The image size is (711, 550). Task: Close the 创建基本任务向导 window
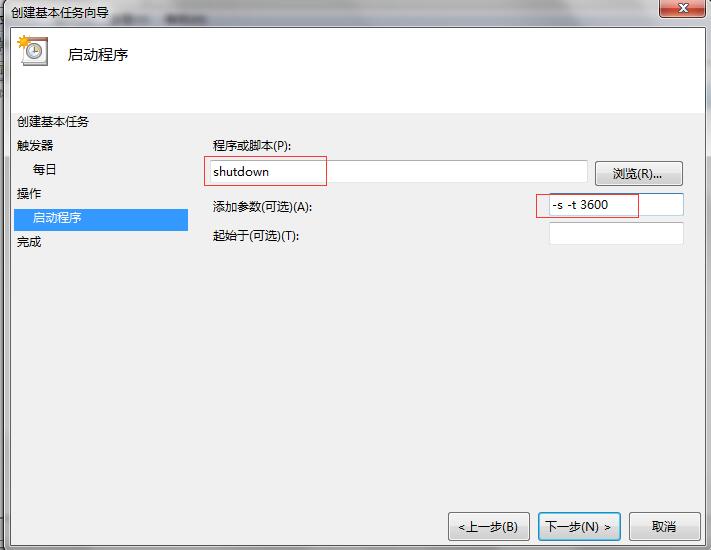(x=682, y=8)
